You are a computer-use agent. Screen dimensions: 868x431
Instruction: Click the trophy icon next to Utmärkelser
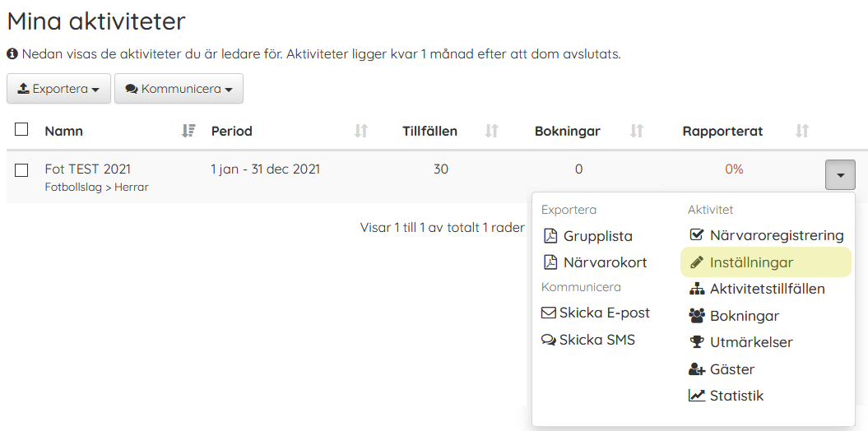tap(696, 342)
